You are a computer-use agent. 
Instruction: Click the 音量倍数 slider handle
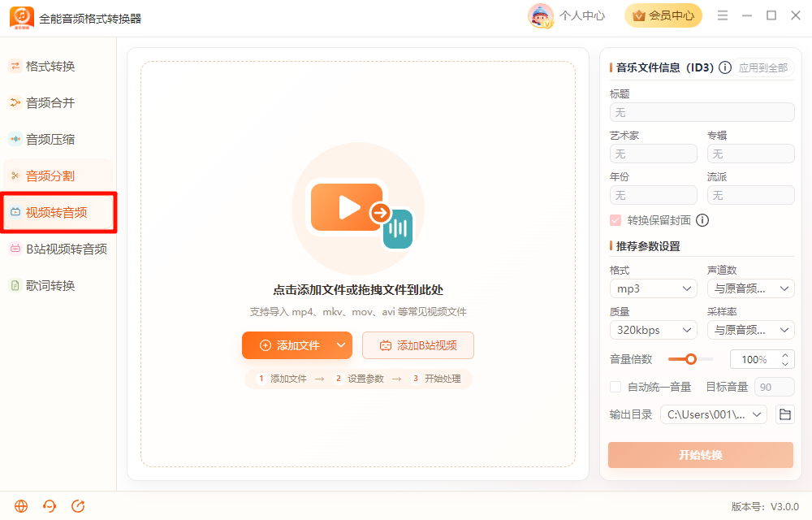(691, 359)
